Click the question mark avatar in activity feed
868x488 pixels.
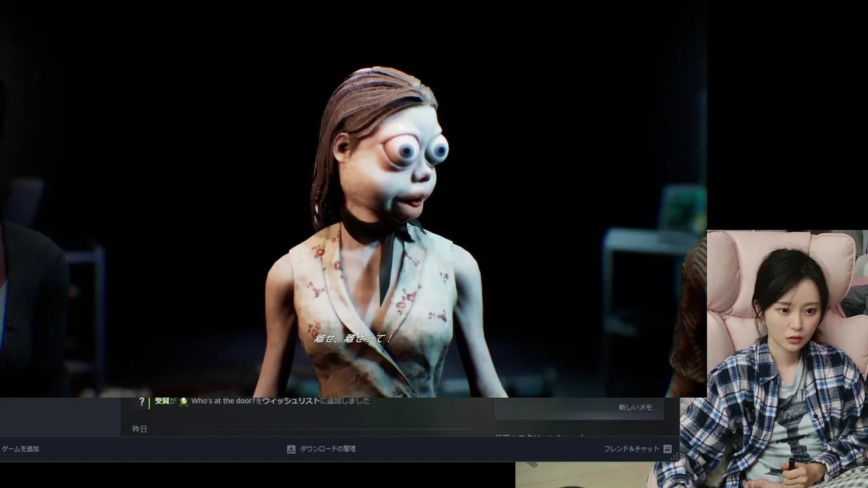[141, 402]
